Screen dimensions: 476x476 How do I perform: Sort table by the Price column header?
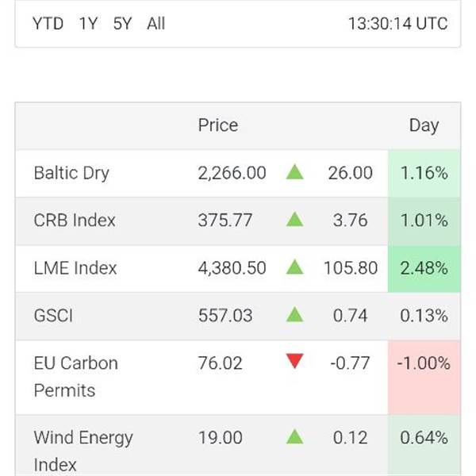coord(218,125)
